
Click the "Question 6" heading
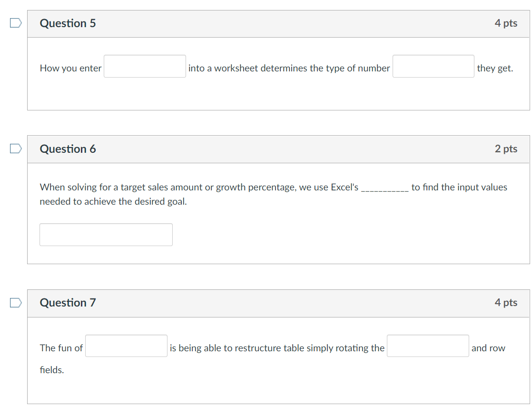(x=68, y=149)
